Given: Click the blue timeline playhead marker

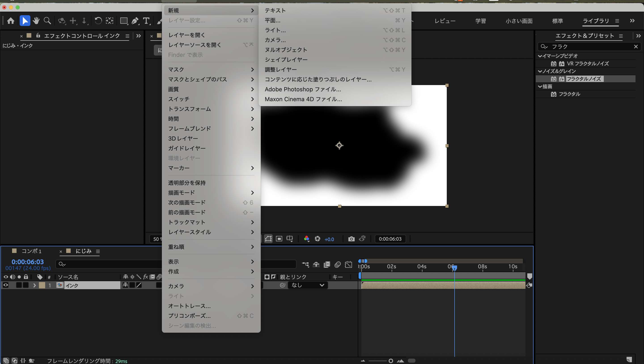Looking at the screenshot, I should coord(455,268).
